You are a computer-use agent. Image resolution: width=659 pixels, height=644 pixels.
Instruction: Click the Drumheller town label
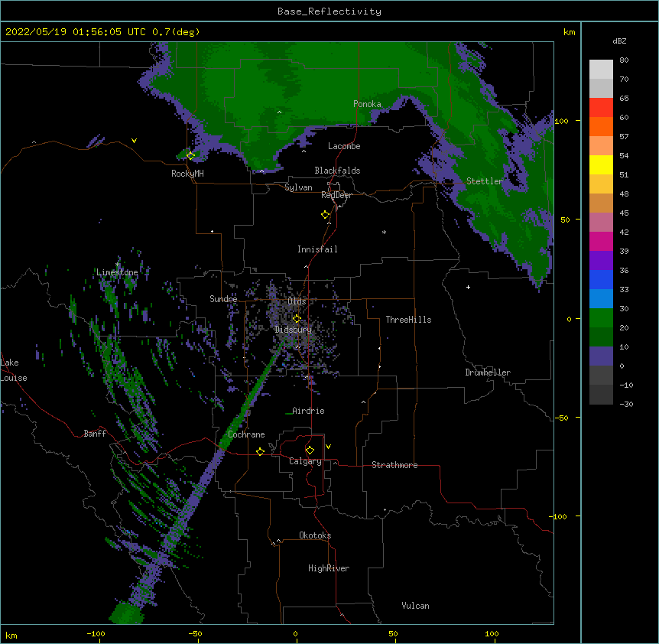pos(488,372)
